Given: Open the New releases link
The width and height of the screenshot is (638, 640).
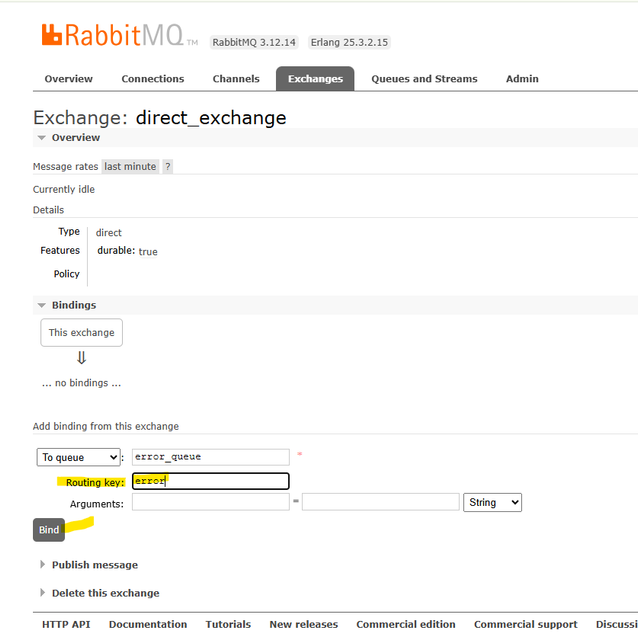Looking at the screenshot, I should 304,624.
